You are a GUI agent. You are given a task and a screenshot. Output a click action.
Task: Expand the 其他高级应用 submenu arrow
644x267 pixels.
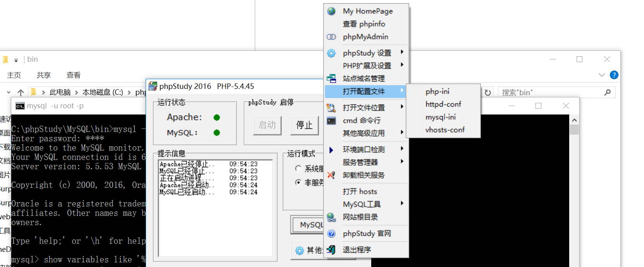coord(402,132)
